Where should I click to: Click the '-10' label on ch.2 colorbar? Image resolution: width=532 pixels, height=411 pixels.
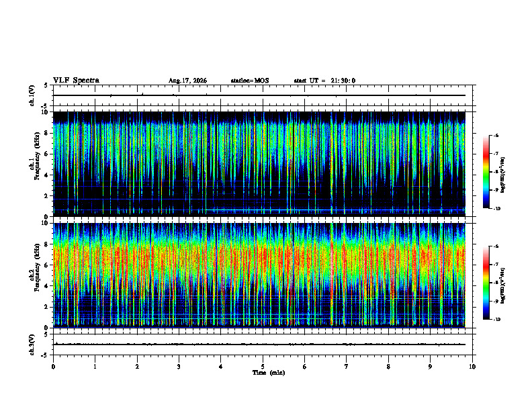(x=496, y=320)
